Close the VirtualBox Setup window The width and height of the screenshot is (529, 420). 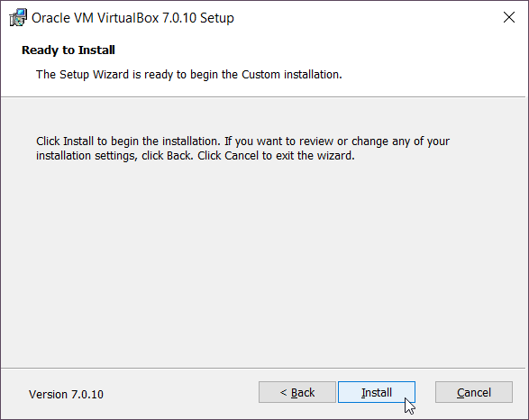coord(509,17)
